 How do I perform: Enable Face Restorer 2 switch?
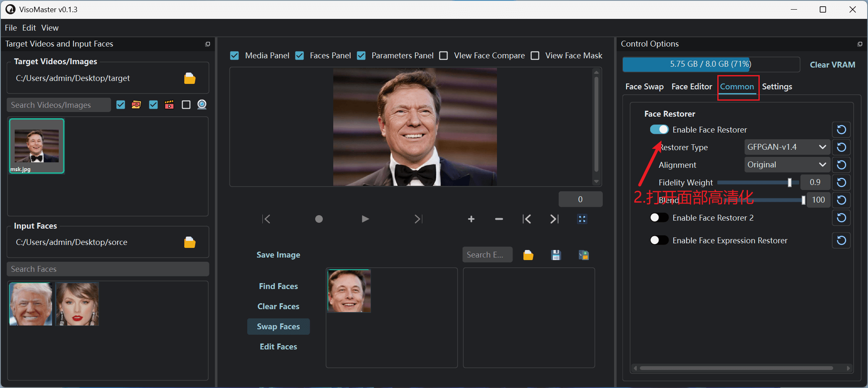click(659, 218)
